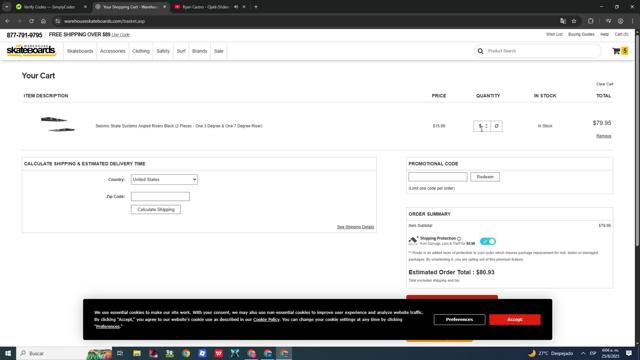Viewport: 640px width, 360px height.
Task: Click the Shipping Protection info icon
Action: tap(459, 238)
